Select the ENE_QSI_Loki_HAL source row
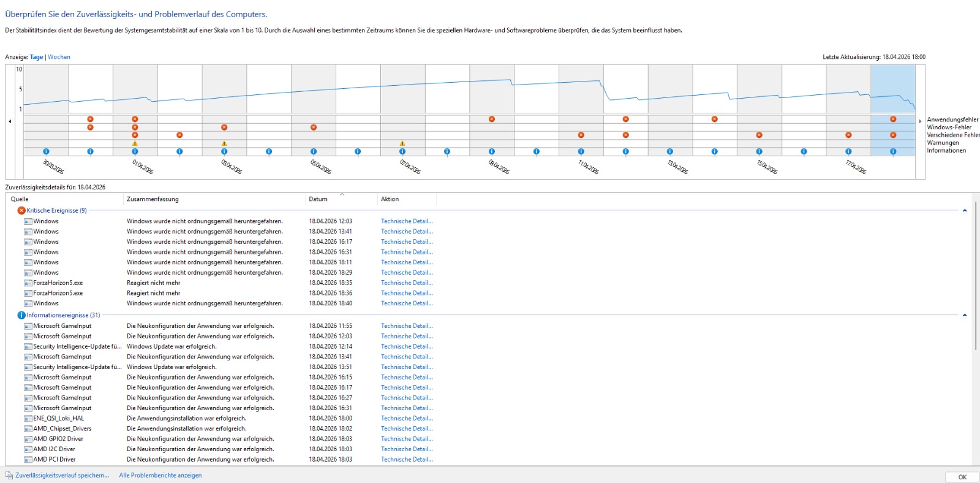 coord(230,418)
